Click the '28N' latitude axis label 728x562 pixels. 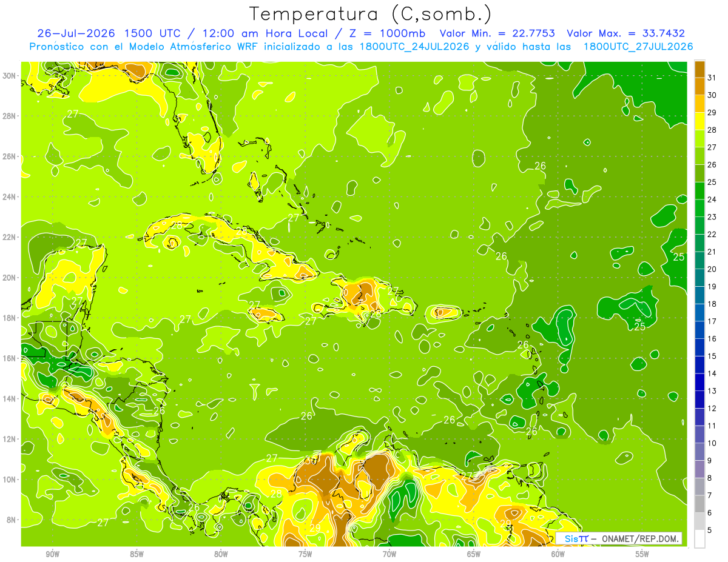pos(10,116)
